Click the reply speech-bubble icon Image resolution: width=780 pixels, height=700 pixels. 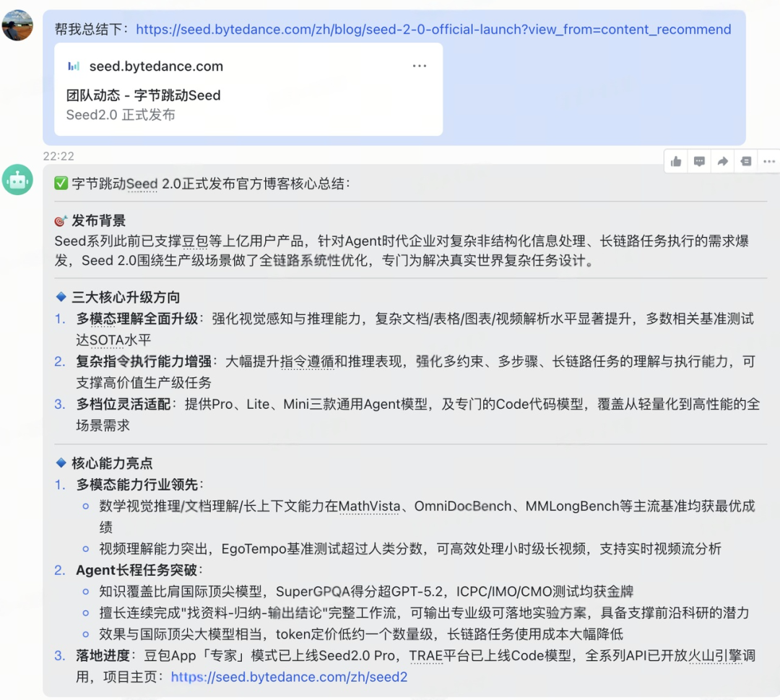[x=699, y=161]
